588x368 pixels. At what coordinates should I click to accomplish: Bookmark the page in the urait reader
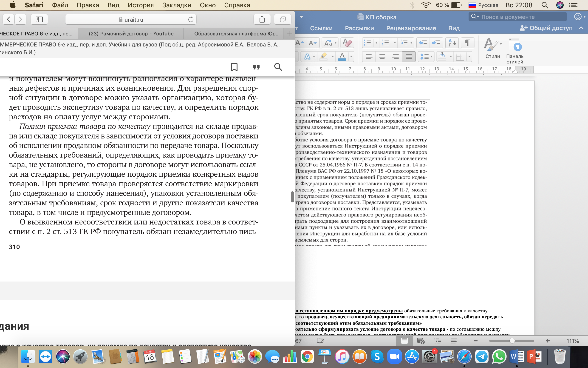coord(234,67)
